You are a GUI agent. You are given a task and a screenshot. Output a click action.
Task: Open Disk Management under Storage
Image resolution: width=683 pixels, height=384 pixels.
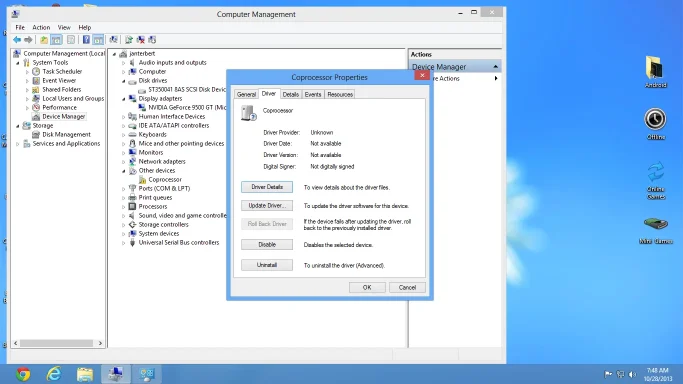coord(66,135)
